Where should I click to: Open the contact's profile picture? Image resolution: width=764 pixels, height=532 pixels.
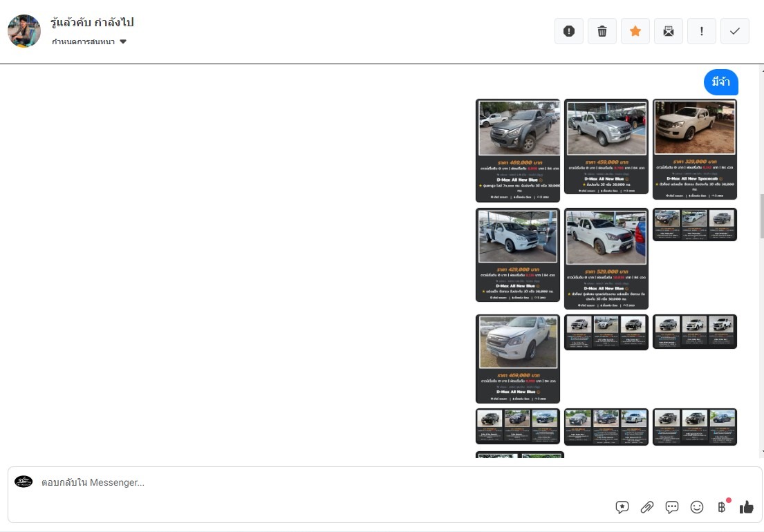24,31
